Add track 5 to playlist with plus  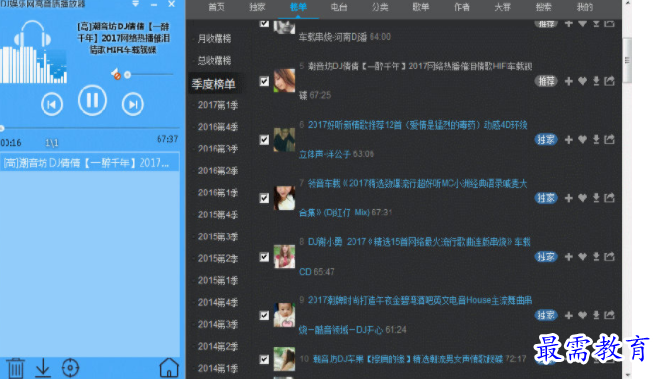coord(569,81)
